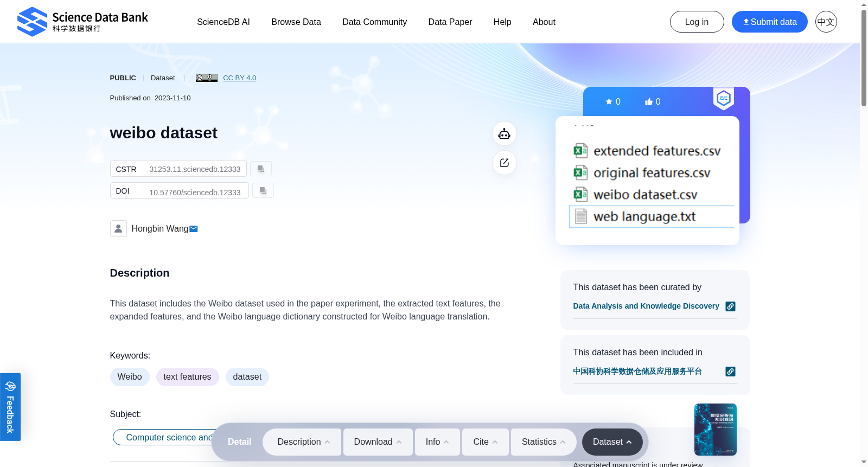The width and height of the screenshot is (868, 467).
Task: Click weibo dataset.csv Excel icon
Action: tap(580, 194)
